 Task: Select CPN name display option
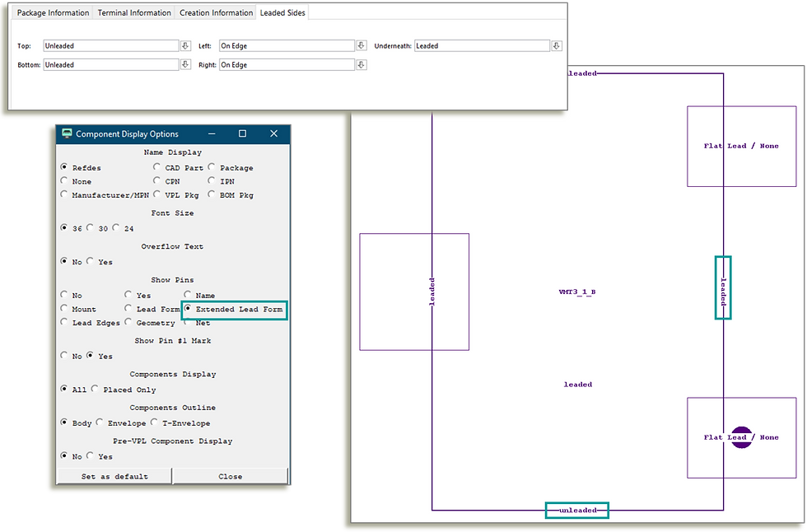coord(156,180)
